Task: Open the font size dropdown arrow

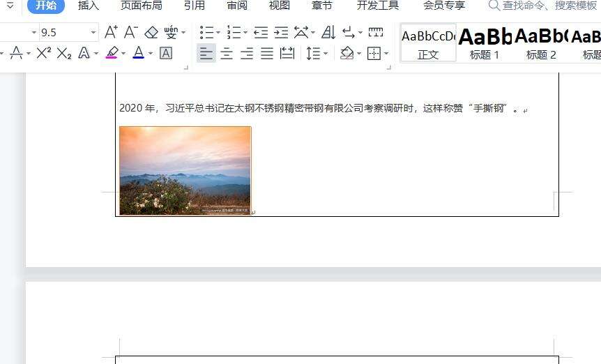Action: [93, 33]
